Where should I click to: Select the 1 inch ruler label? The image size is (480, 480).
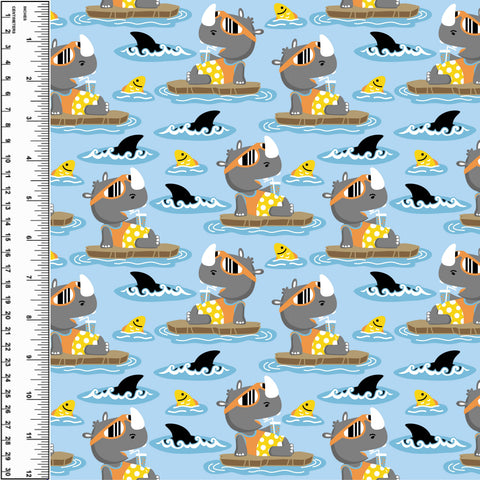pyautogui.click(x=29, y=39)
